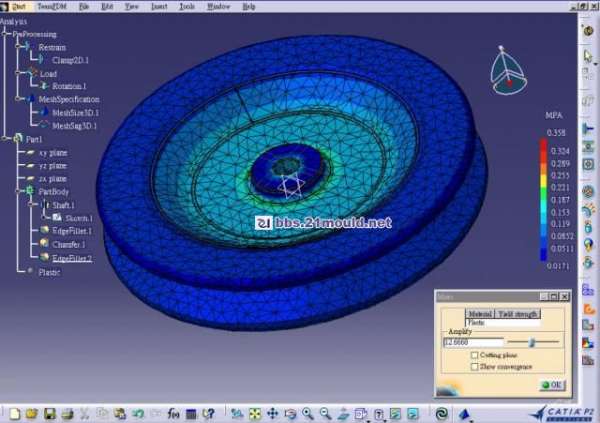Screen dimensions: 600x423
Task: Select the xy plane tree item
Action: pos(52,151)
